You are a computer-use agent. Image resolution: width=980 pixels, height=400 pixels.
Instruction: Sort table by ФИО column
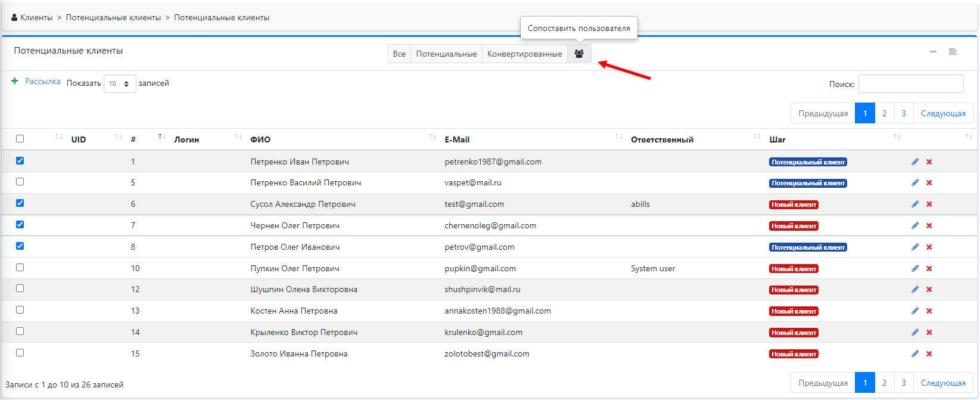tap(260, 139)
